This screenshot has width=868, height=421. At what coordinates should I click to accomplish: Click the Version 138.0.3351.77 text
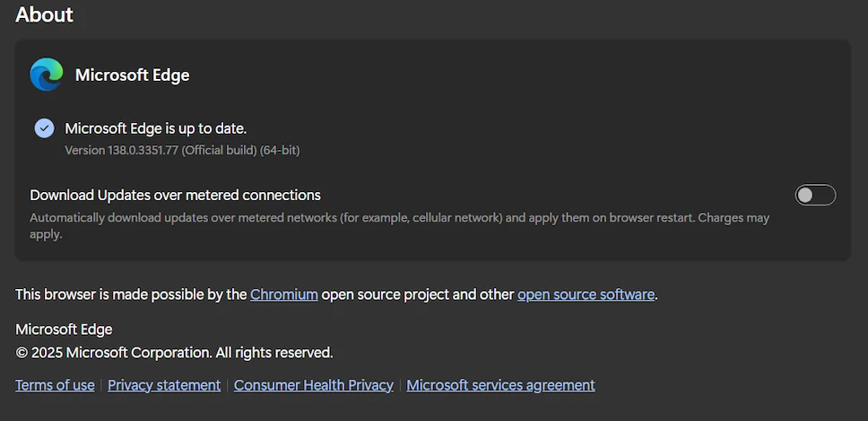182,150
